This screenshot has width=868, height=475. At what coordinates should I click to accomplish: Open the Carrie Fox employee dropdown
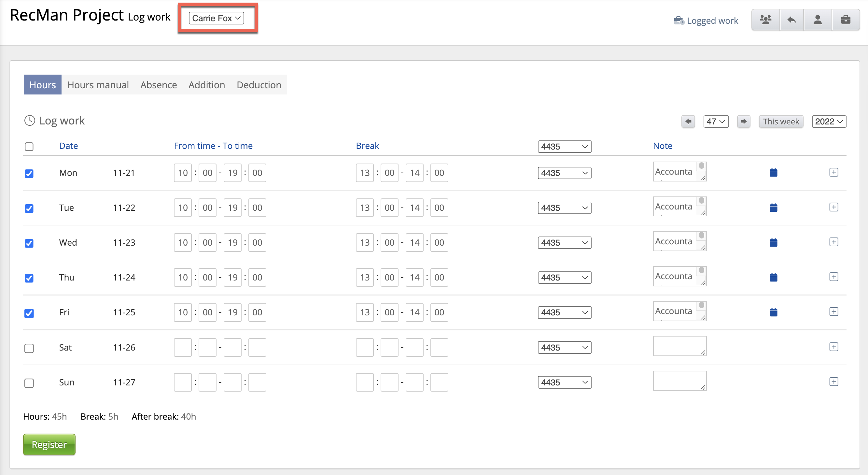point(216,18)
